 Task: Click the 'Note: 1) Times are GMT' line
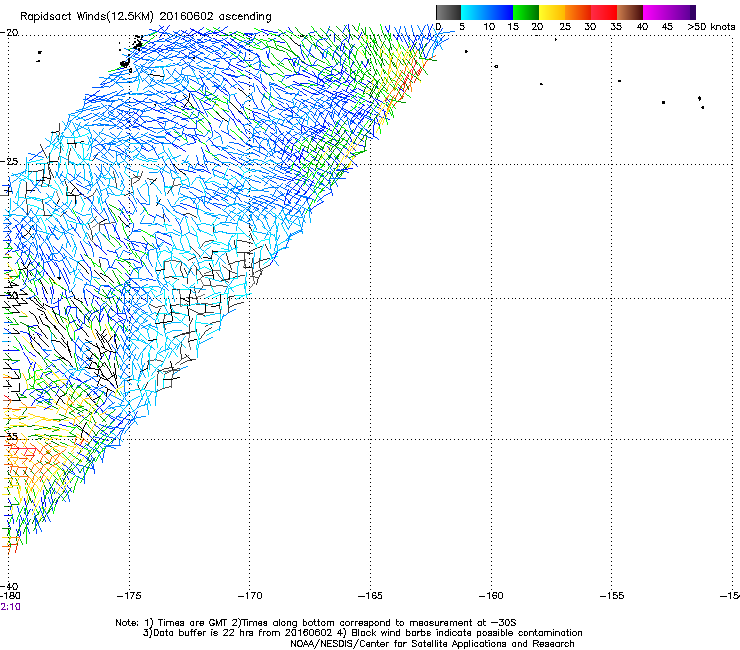[x=316, y=623]
